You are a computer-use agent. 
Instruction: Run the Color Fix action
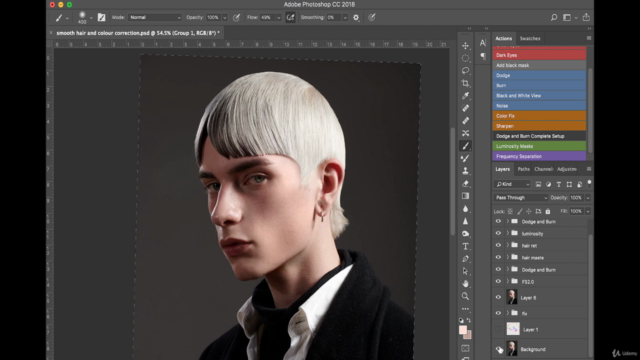coord(539,116)
